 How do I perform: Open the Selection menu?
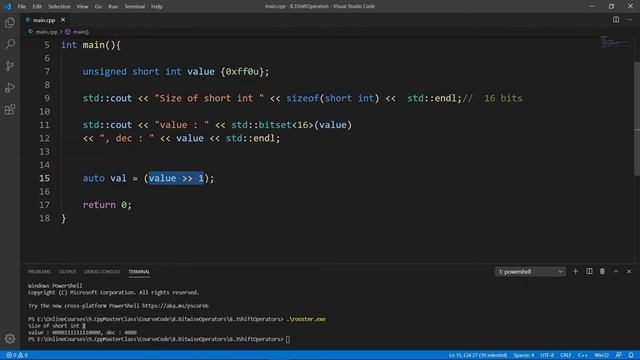click(59, 6)
